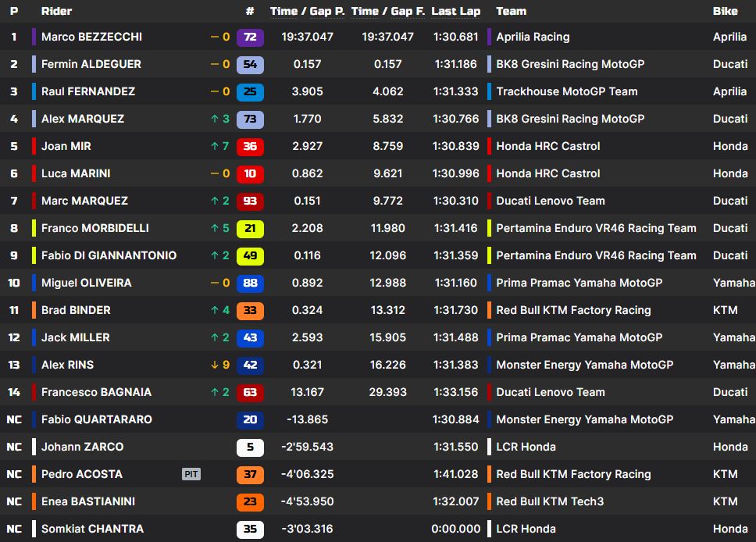This screenshot has height=542, width=756.
Task: Click the up arrow 7 indicator for Joan Mir
Action: point(220,146)
